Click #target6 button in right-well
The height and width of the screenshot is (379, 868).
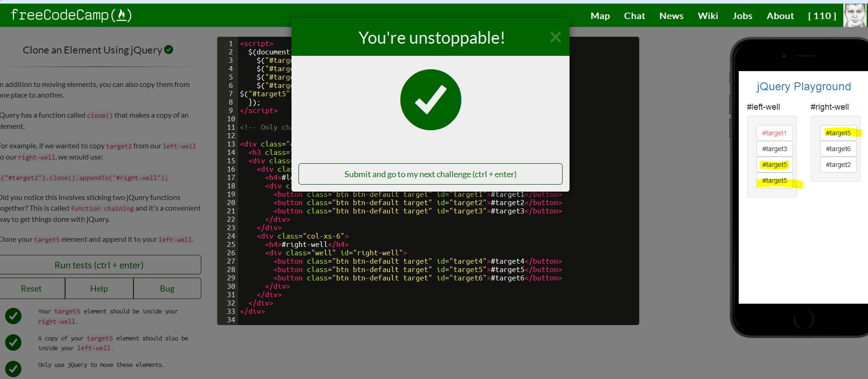(x=838, y=149)
